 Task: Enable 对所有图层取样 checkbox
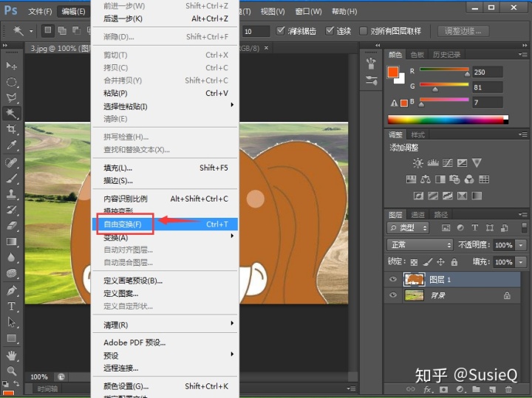(x=363, y=31)
